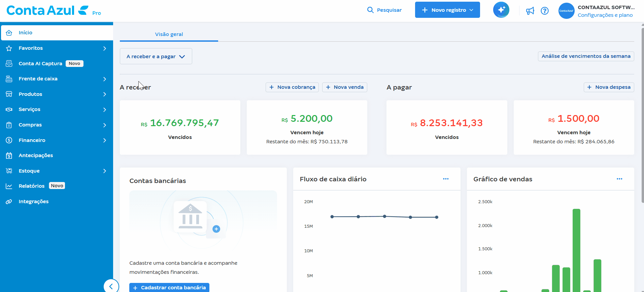Screen dimensions: 644x292
Task: Click the Estoque cart icon
Action: click(x=9, y=171)
